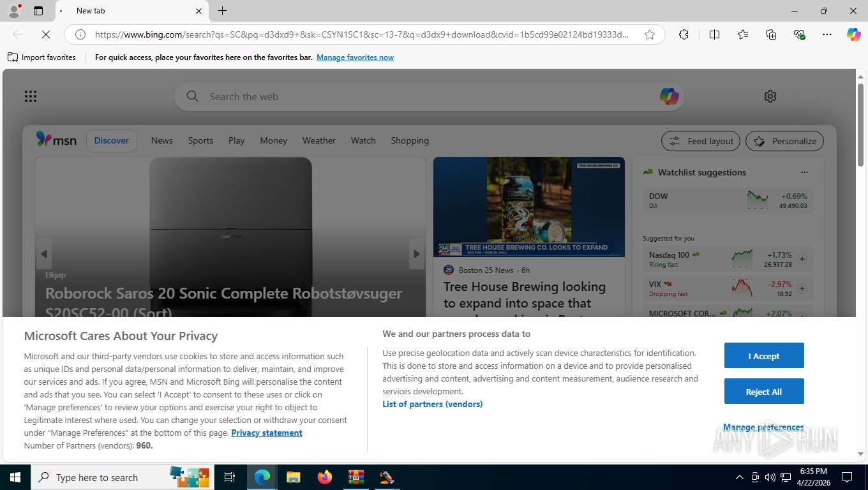Open page settings gear icon
This screenshot has width=868, height=490.
(x=770, y=96)
